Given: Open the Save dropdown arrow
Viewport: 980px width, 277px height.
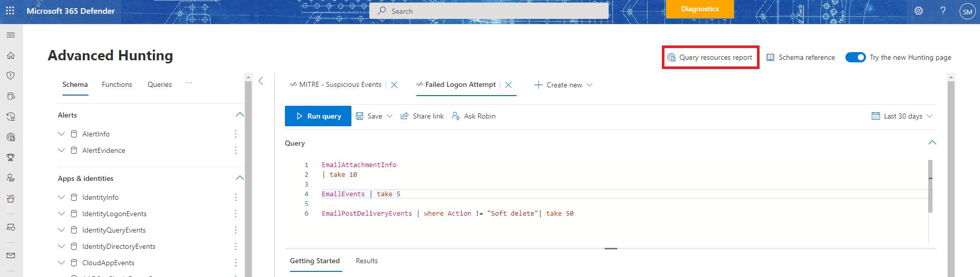Looking at the screenshot, I should [390, 116].
